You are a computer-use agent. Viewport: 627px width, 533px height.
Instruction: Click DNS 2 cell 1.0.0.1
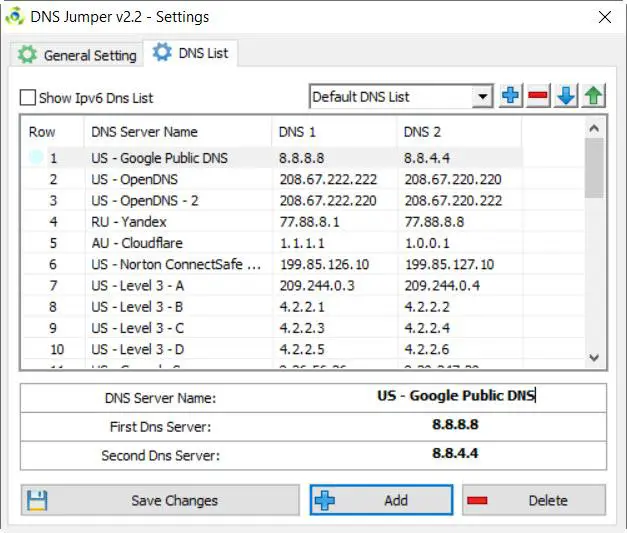(427, 243)
